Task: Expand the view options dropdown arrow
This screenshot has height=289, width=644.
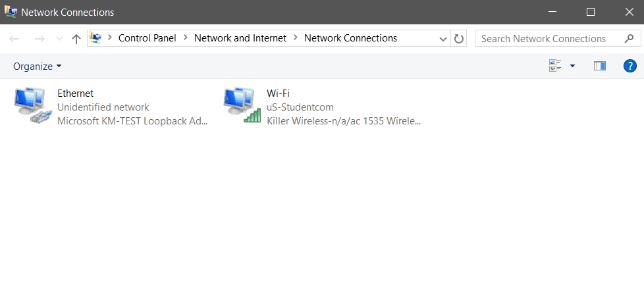Action: [x=572, y=66]
